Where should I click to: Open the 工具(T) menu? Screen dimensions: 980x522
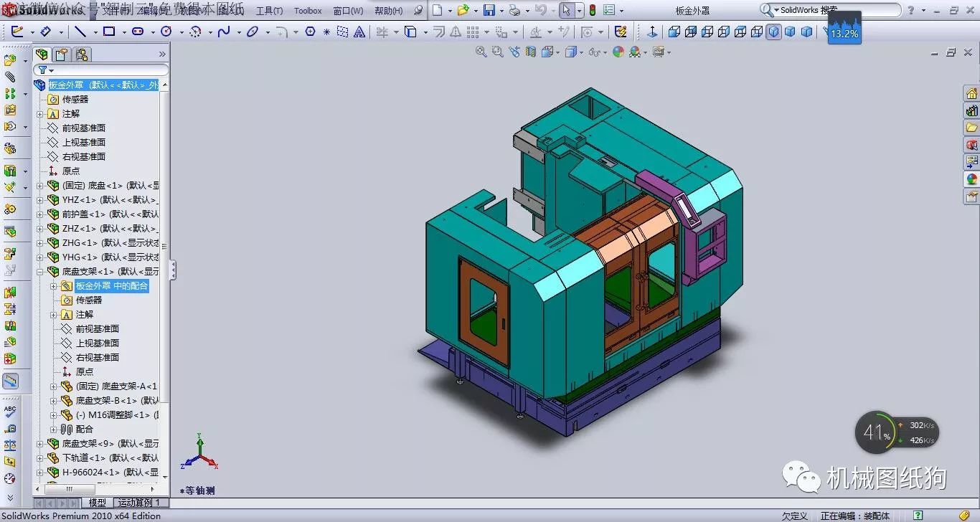269,11
